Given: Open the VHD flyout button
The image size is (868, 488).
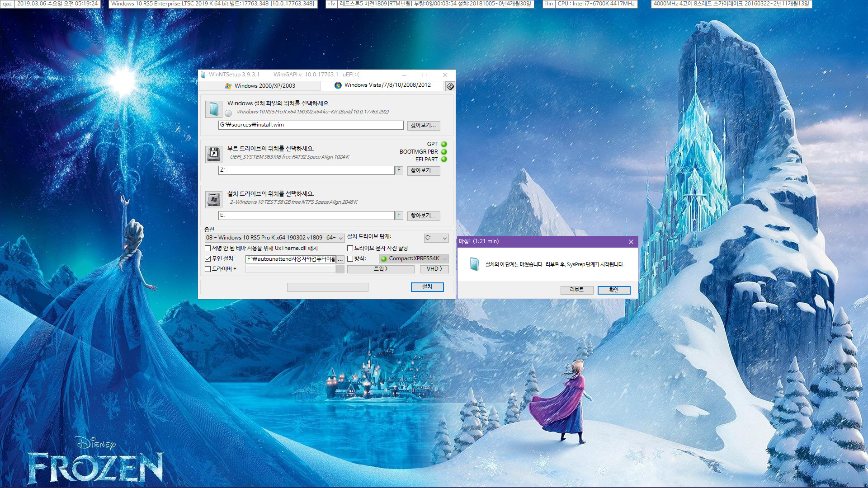Looking at the screenshot, I should pos(434,269).
